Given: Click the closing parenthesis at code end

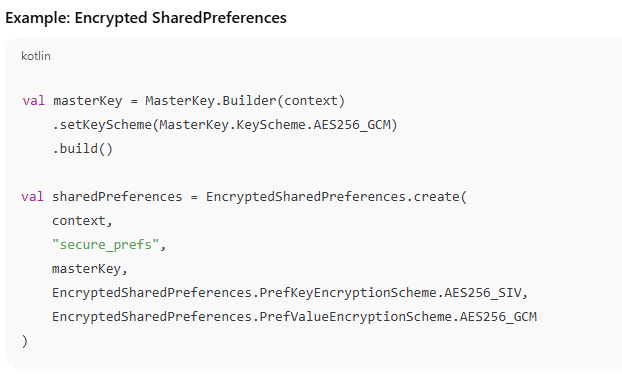Looking at the screenshot, I should tap(25, 341).
